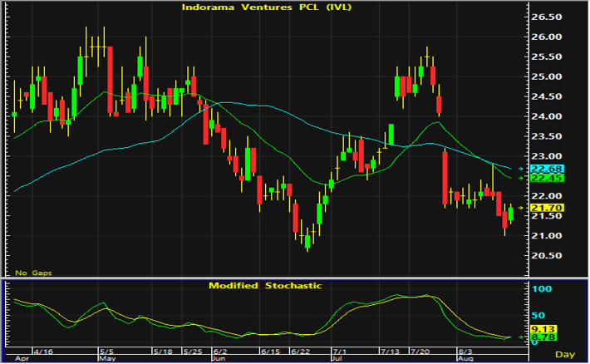Click the 6/2 date marker
590x364 pixels.
coord(220,352)
